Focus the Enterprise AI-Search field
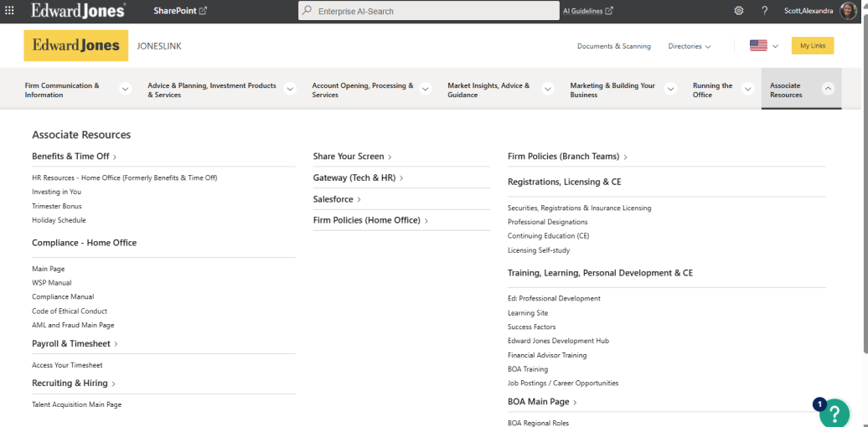This screenshot has width=868, height=427. pyautogui.click(x=429, y=11)
